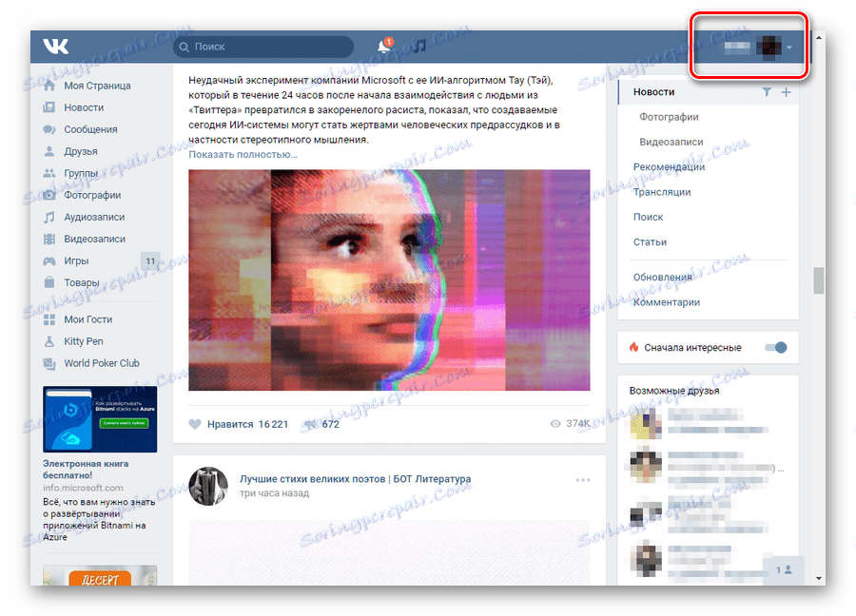Screen dimensions: 856x616
Task: Open Друзья in left sidebar
Action: (x=81, y=151)
